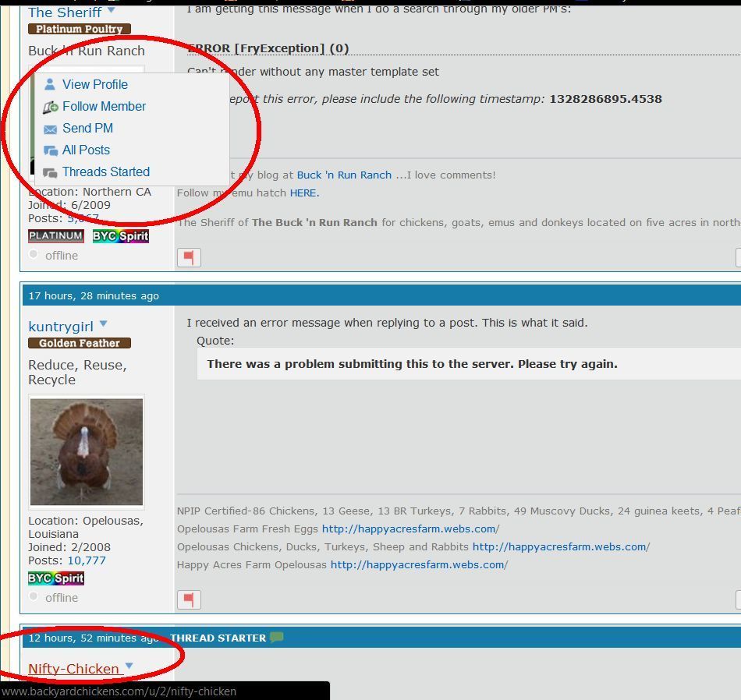Viewport: 741px width, 700px height.
Task: Select View Profile from the member menu
Action: (x=94, y=85)
